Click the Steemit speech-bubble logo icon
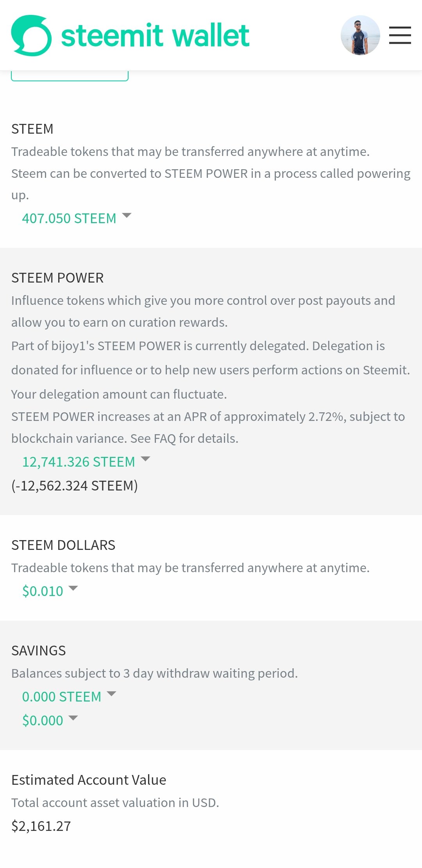422x868 pixels. 31,36
